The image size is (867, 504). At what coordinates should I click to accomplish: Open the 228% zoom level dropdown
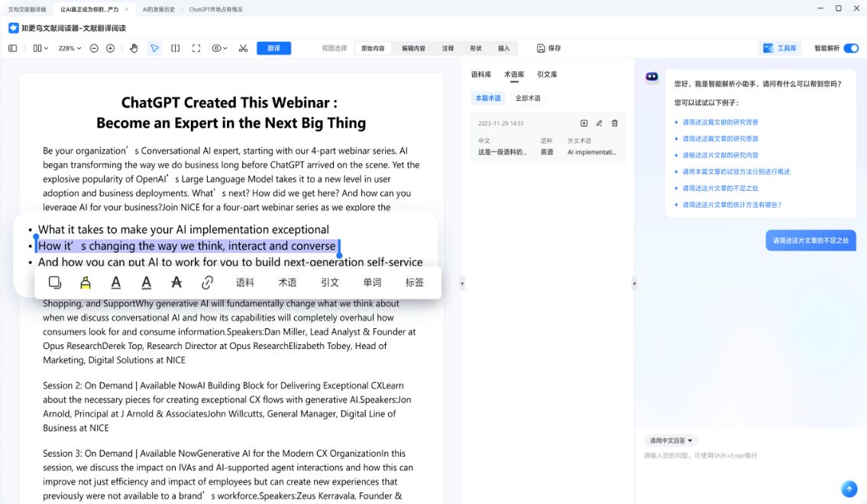pyautogui.click(x=70, y=49)
